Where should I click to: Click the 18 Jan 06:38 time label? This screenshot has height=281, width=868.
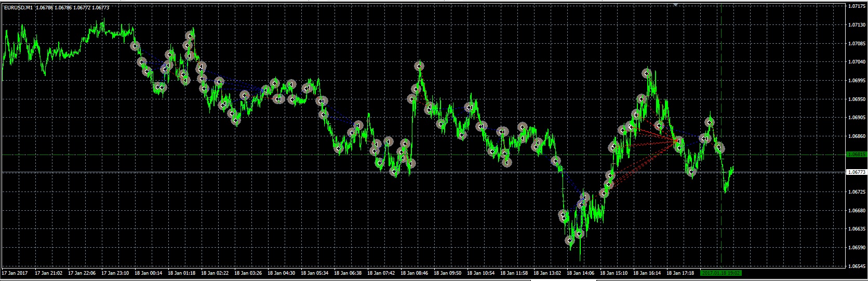[348, 273]
